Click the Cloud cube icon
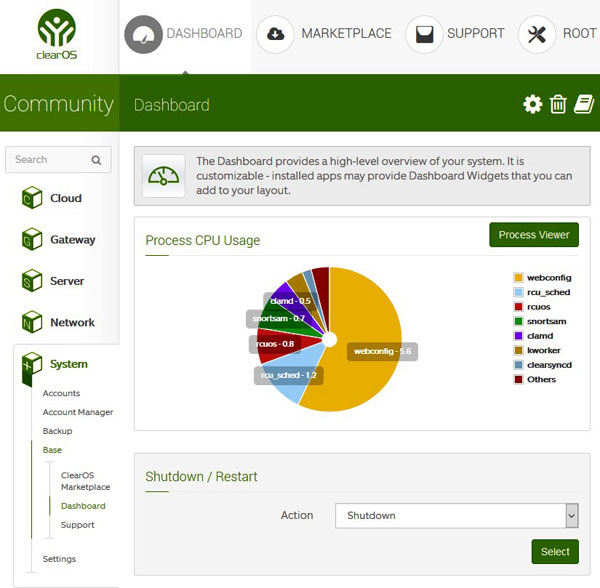 tap(32, 197)
